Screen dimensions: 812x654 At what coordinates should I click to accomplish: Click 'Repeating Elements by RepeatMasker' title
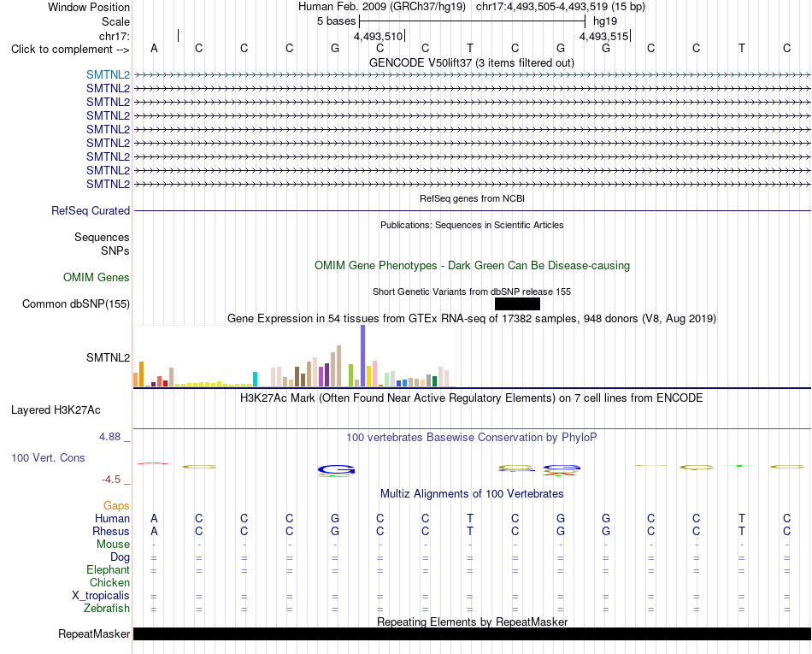pos(472,622)
